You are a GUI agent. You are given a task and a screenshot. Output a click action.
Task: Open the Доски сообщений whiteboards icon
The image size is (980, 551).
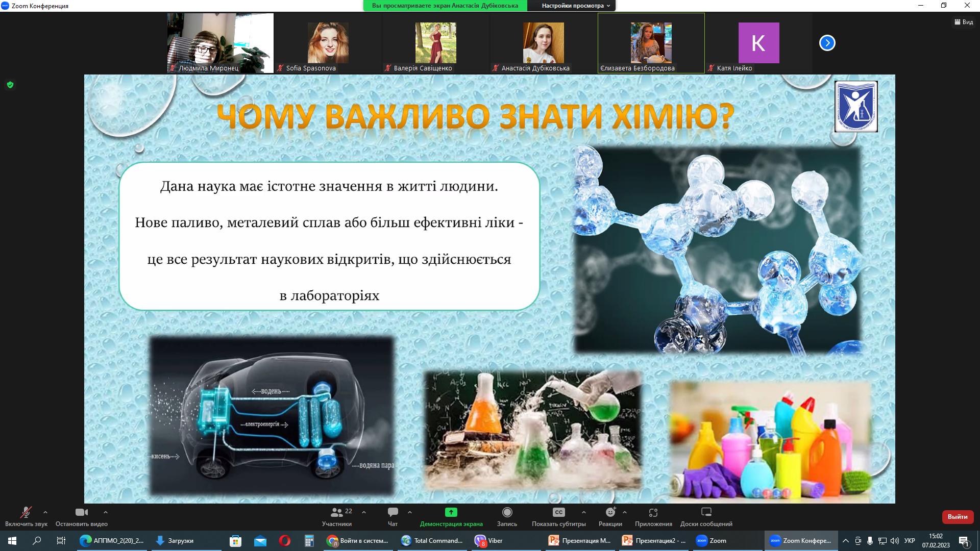pyautogui.click(x=706, y=512)
